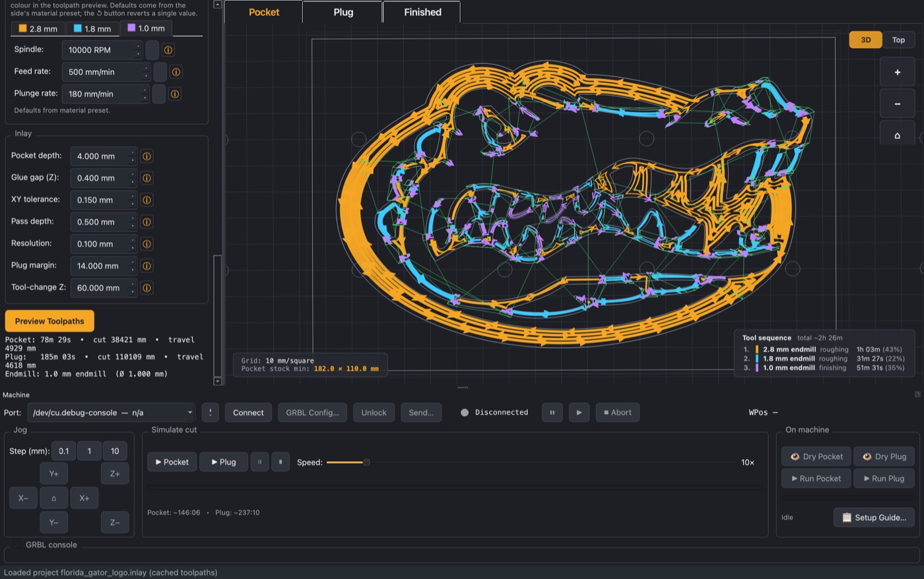Switch preview to 3D view
The image size is (924, 579).
point(865,40)
